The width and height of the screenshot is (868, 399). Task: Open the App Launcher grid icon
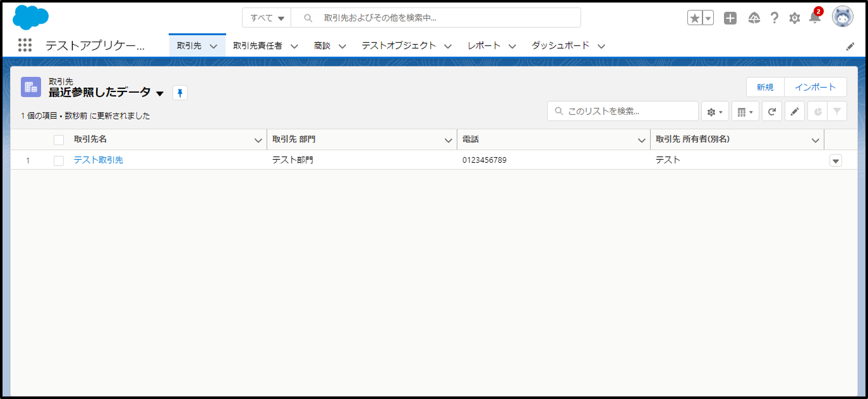coord(25,45)
